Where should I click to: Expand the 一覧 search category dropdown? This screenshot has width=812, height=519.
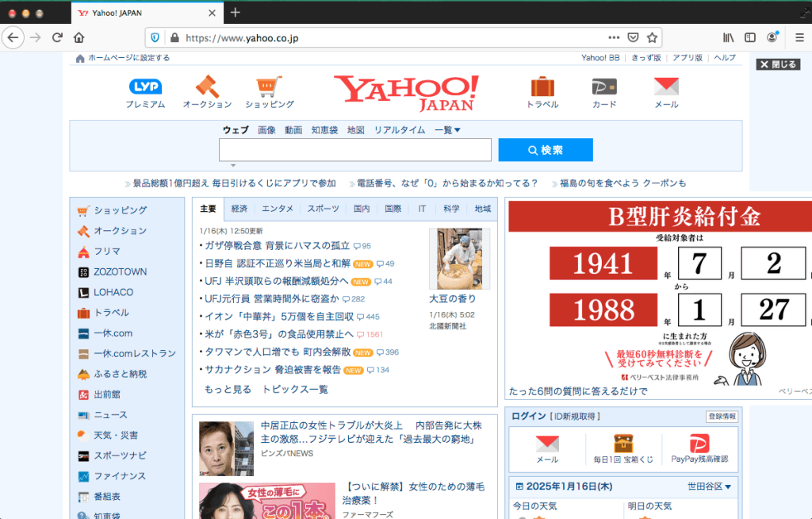click(x=447, y=130)
